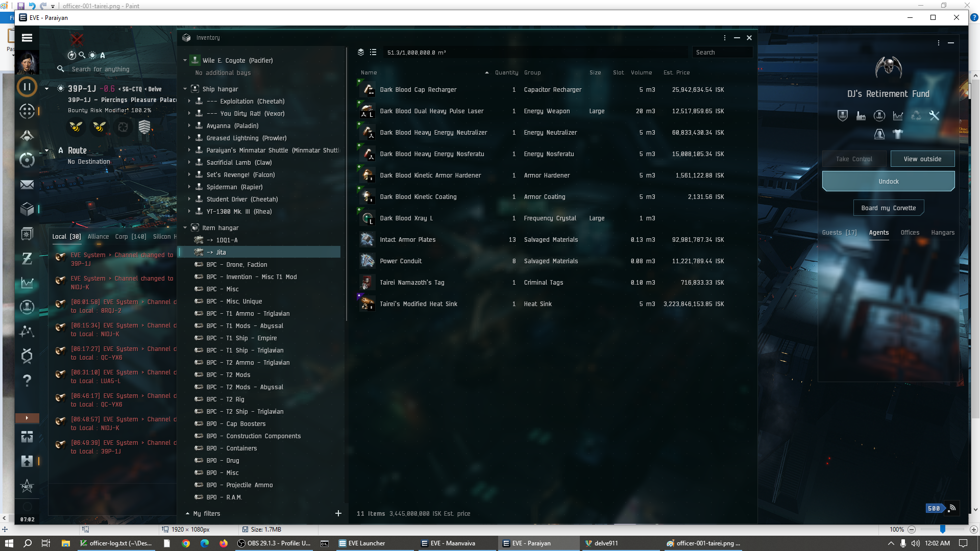Click the inventory Search field
Screen dimensions: 980x551
pos(722,52)
